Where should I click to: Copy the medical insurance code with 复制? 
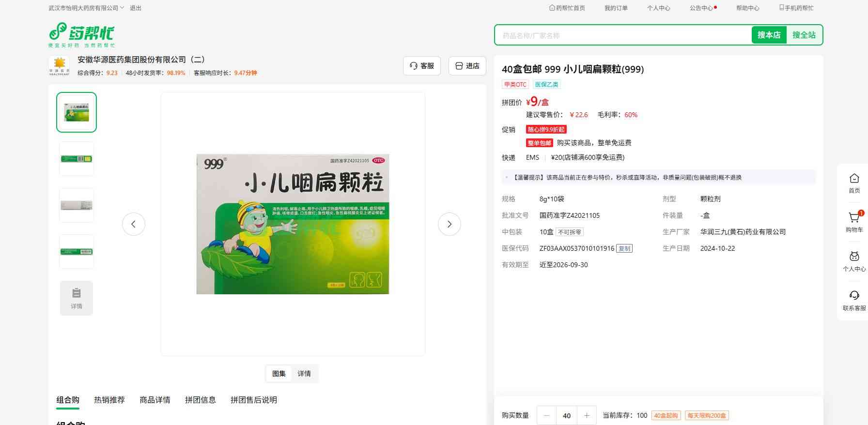pyautogui.click(x=624, y=248)
